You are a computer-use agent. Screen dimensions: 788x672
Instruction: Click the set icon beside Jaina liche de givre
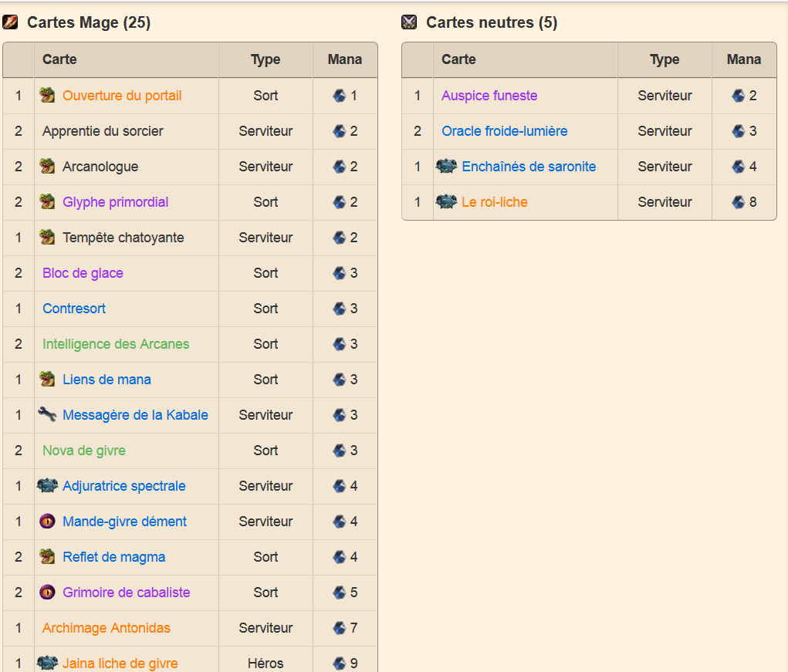[x=47, y=663]
